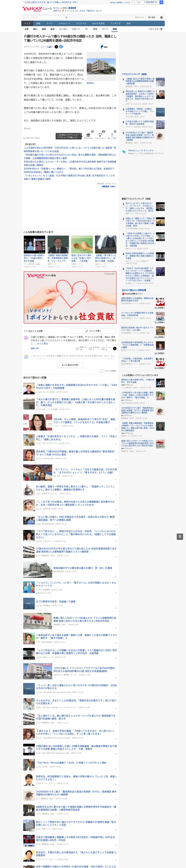The width and height of the screenshot is (186, 868).
Task: Select the エキスパート tab
Action: point(64,24)
